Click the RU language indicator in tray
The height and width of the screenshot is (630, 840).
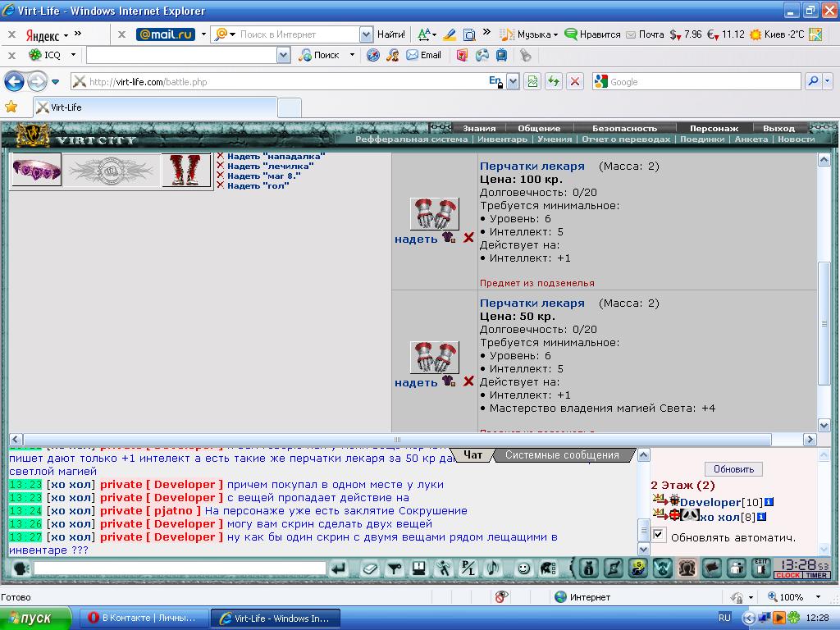click(x=724, y=618)
